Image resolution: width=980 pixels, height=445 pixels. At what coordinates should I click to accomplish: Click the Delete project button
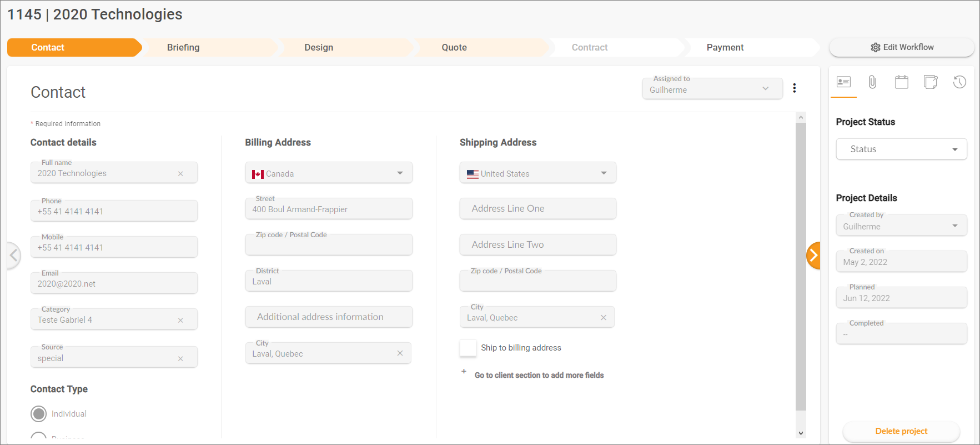pos(901,431)
